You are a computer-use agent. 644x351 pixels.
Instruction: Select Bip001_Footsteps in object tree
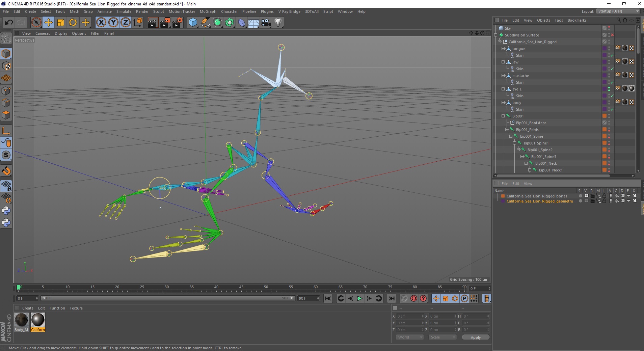[531, 123]
